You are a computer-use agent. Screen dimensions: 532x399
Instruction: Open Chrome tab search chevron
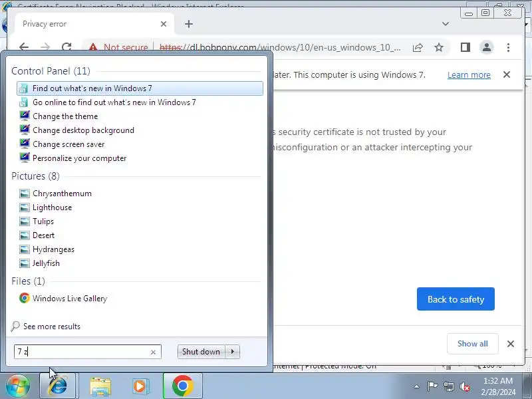[446, 24]
